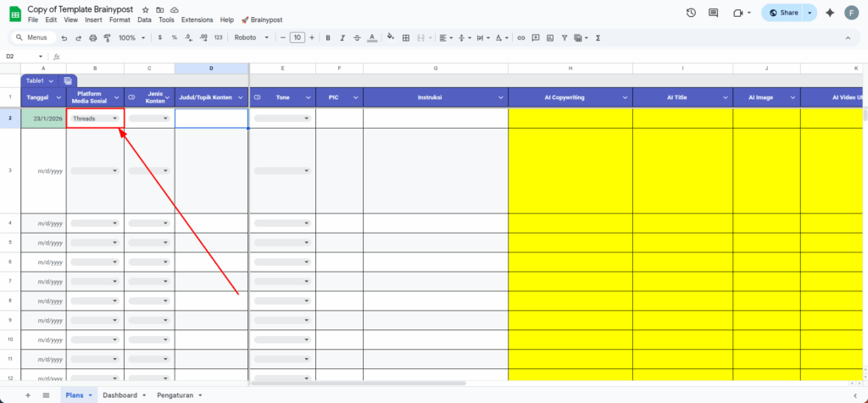This screenshot has width=868, height=403.
Task: Open the comments panel icon
Action: 713,13
